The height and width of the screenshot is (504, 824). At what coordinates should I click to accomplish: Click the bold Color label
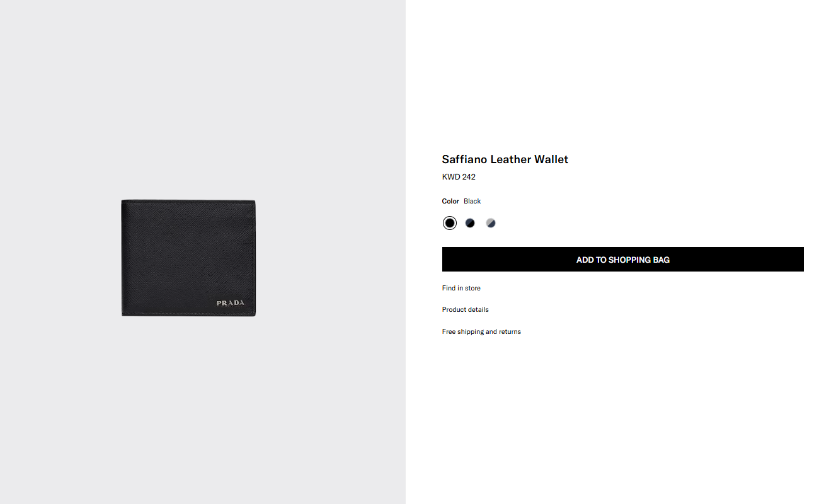450,201
